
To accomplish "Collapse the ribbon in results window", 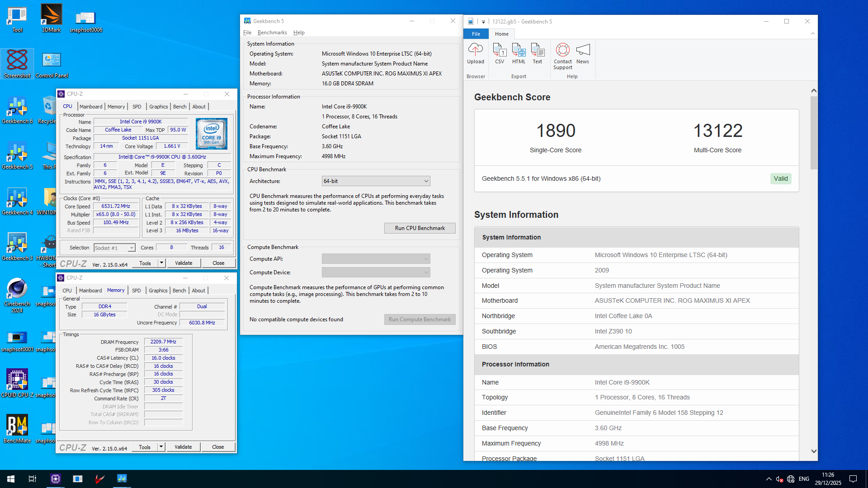I will tap(813, 34).
